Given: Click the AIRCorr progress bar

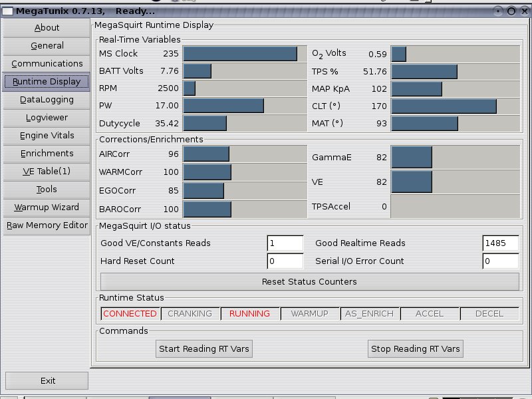Looking at the screenshot, I should click(x=245, y=154).
